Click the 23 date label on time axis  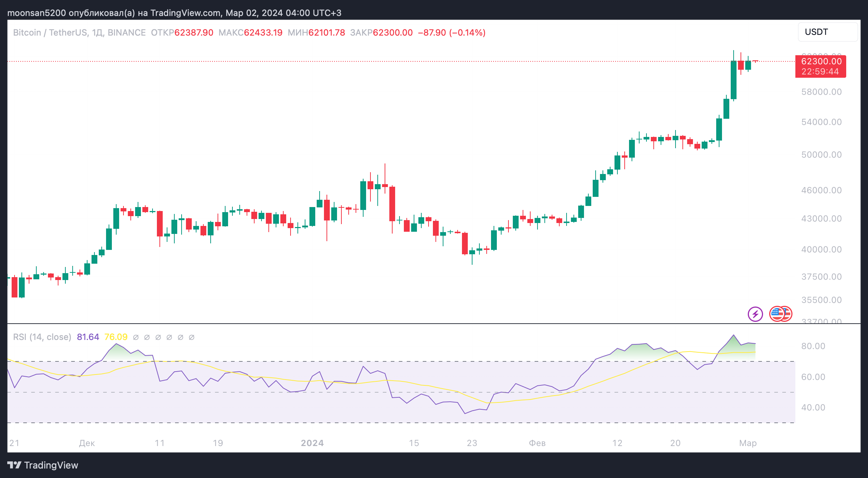click(472, 443)
